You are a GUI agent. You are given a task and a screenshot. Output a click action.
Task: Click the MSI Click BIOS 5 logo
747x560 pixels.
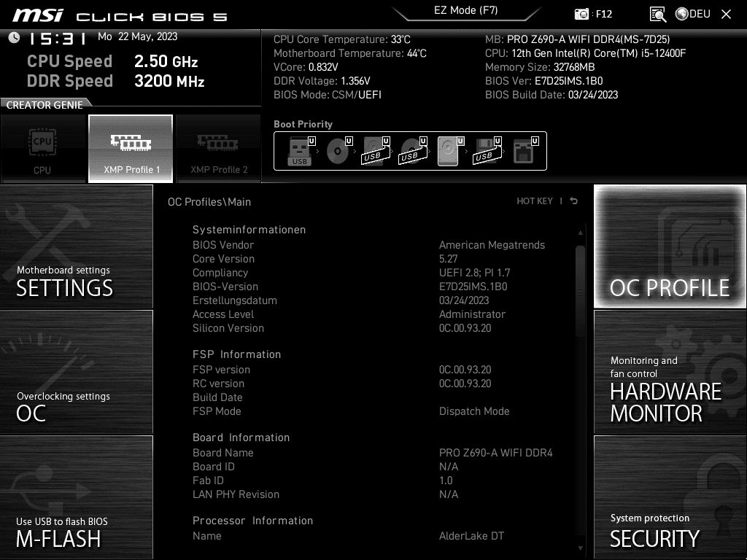click(120, 16)
